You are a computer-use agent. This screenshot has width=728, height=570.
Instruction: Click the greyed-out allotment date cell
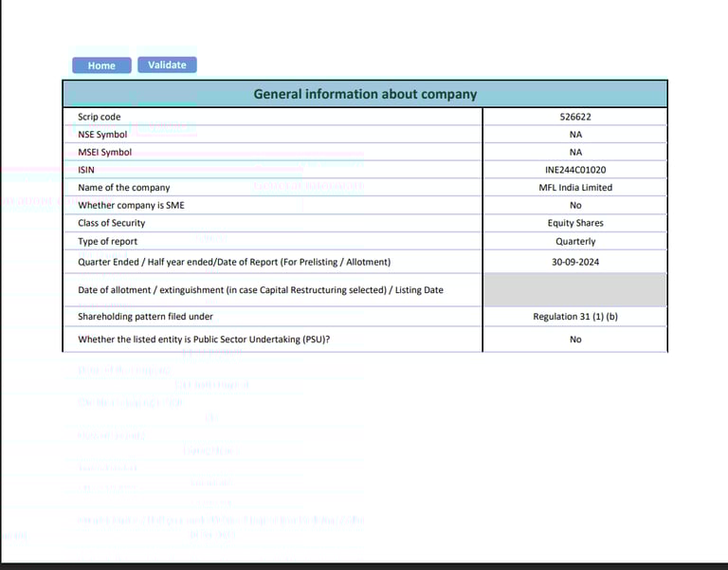click(x=575, y=290)
